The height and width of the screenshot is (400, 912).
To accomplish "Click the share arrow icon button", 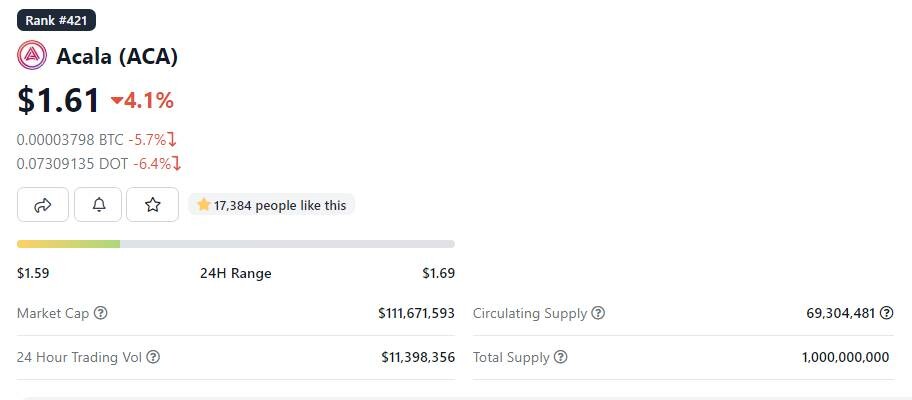I will pyautogui.click(x=43, y=205).
